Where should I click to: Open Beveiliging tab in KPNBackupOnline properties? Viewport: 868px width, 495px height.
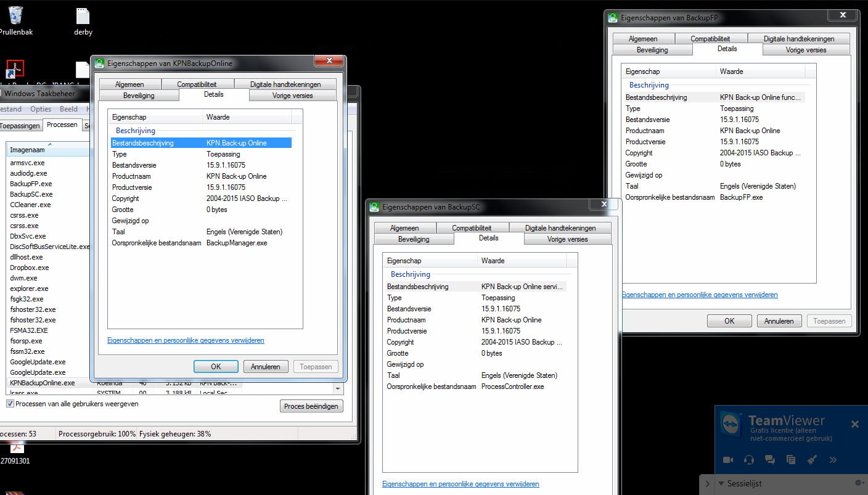tap(139, 96)
